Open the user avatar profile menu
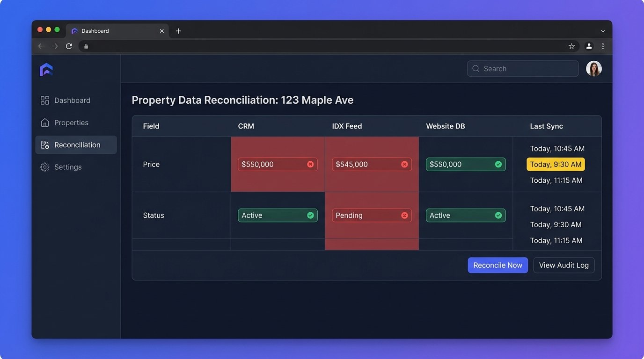Image resolution: width=644 pixels, height=359 pixels. [x=593, y=69]
